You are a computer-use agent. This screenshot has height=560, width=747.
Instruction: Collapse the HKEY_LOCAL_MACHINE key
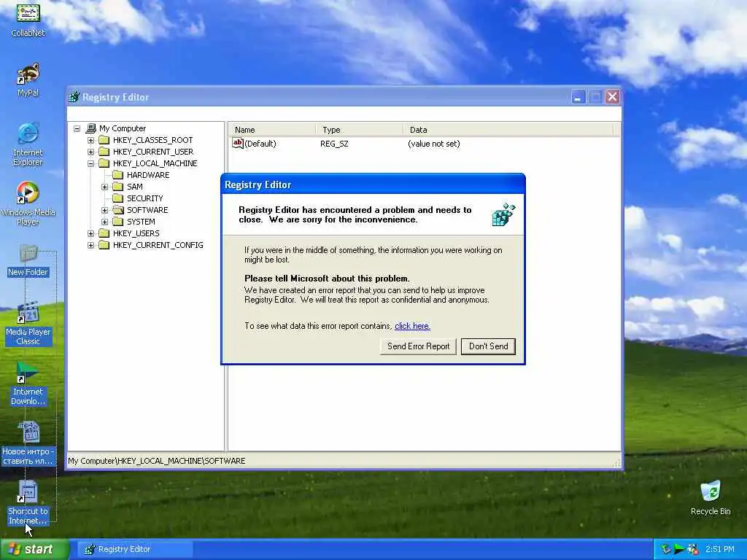[90, 163]
